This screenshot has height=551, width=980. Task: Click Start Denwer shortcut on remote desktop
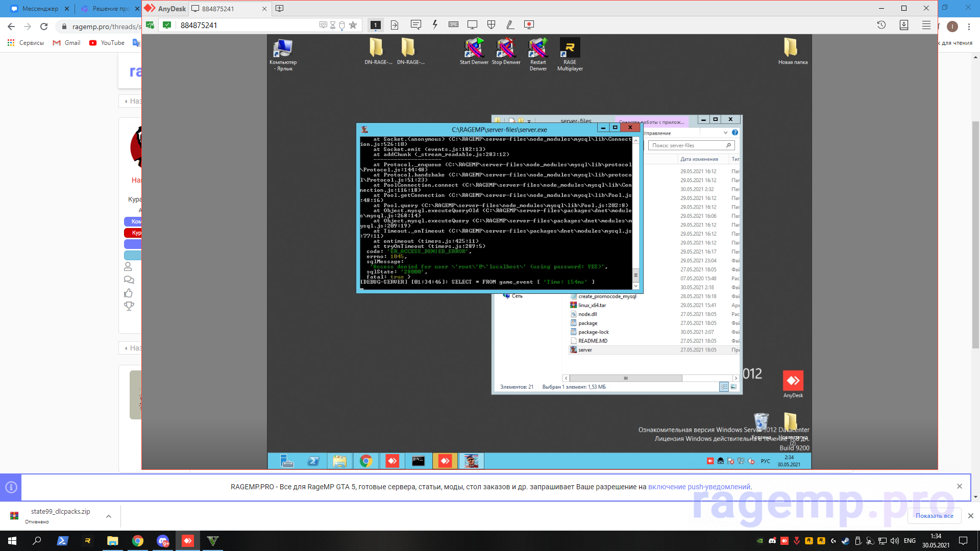pos(474,51)
